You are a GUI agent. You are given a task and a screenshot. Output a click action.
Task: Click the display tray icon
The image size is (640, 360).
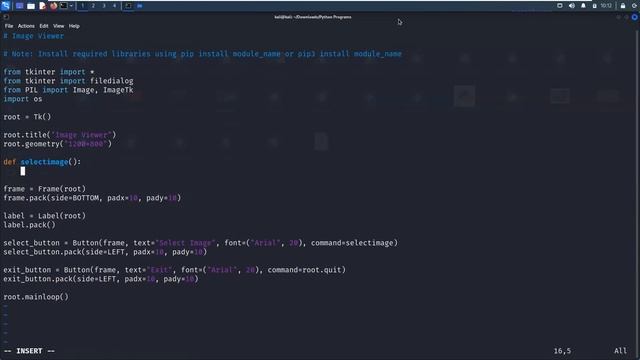pyautogui.click(x=560, y=6)
